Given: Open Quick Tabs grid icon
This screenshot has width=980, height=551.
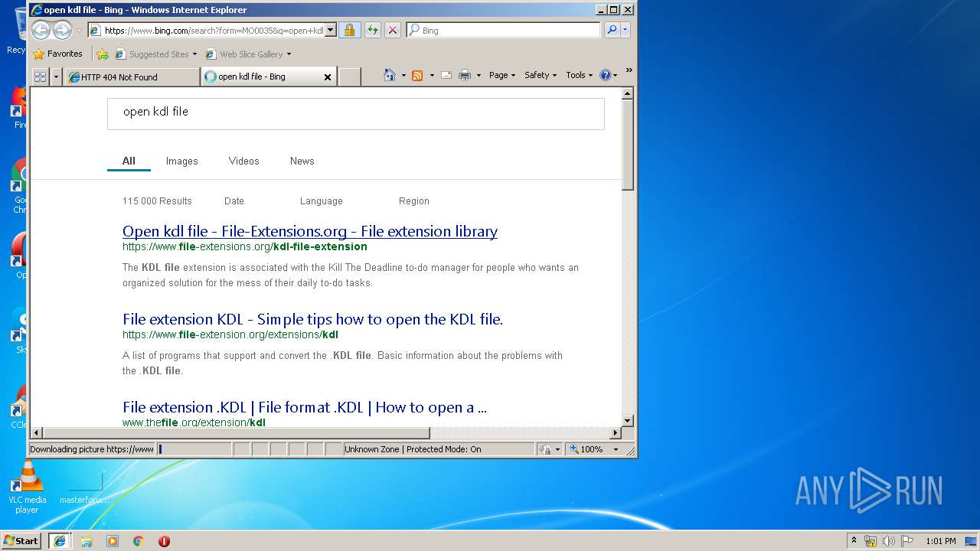Looking at the screenshot, I should (x=40, y=77).
